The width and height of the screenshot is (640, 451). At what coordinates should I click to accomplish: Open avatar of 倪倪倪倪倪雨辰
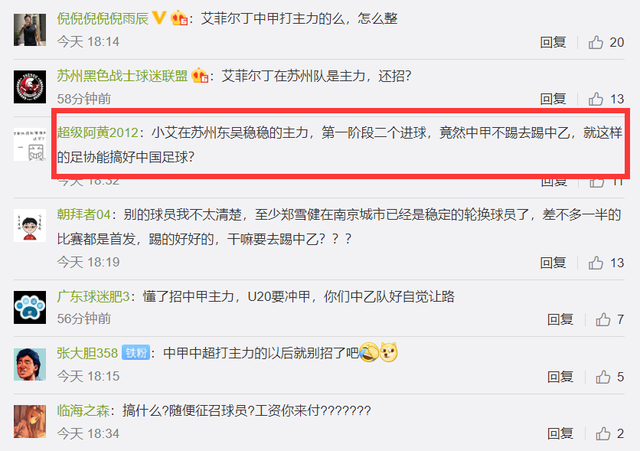point(30,29)
